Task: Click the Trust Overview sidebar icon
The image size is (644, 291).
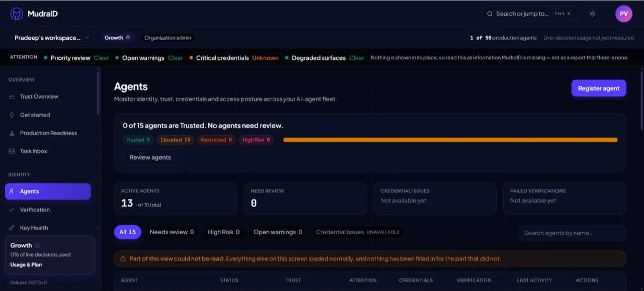Action: 12,97
